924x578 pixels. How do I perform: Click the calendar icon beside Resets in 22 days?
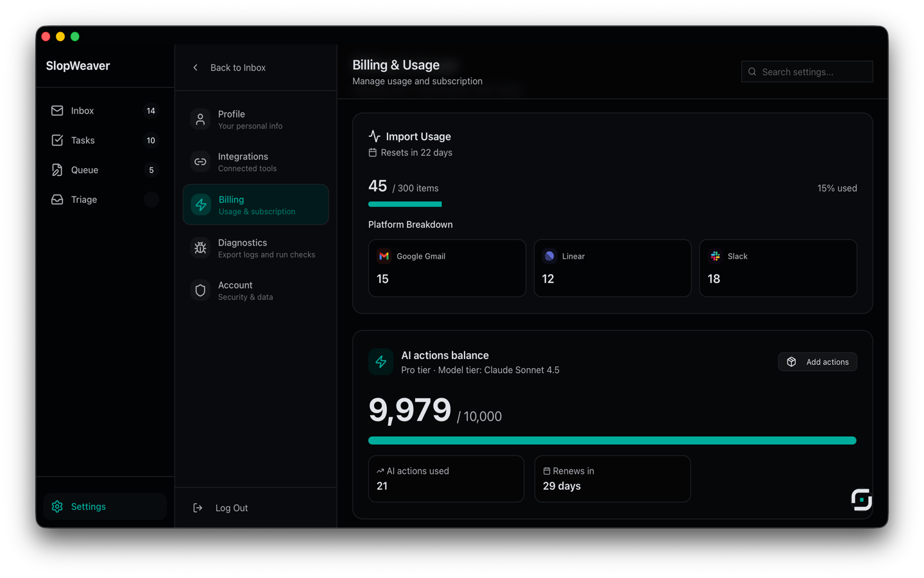[x=373, y=152]
